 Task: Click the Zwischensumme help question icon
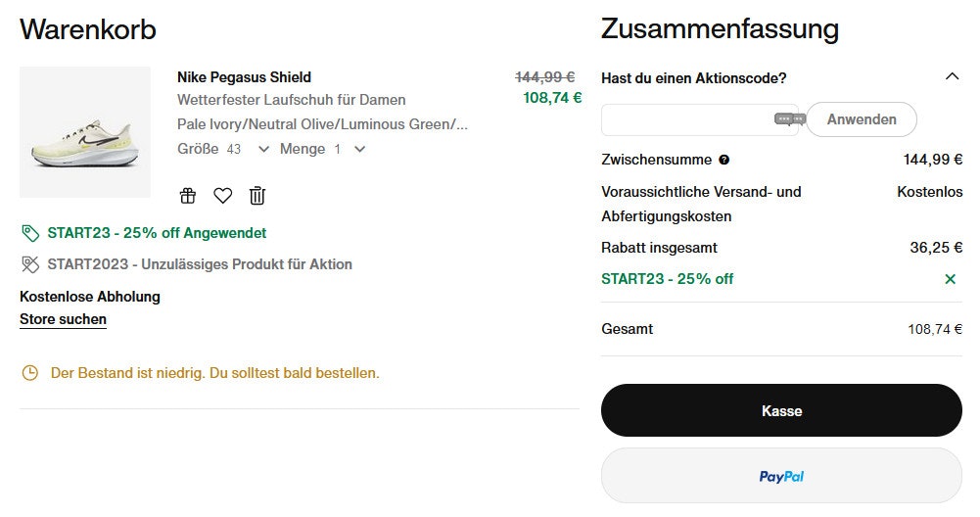point(723,160)
